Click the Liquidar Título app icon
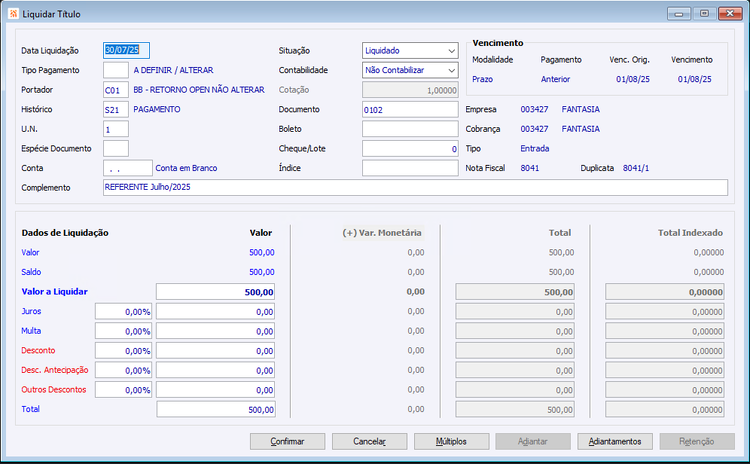750x464 pixels. point(13,14)
